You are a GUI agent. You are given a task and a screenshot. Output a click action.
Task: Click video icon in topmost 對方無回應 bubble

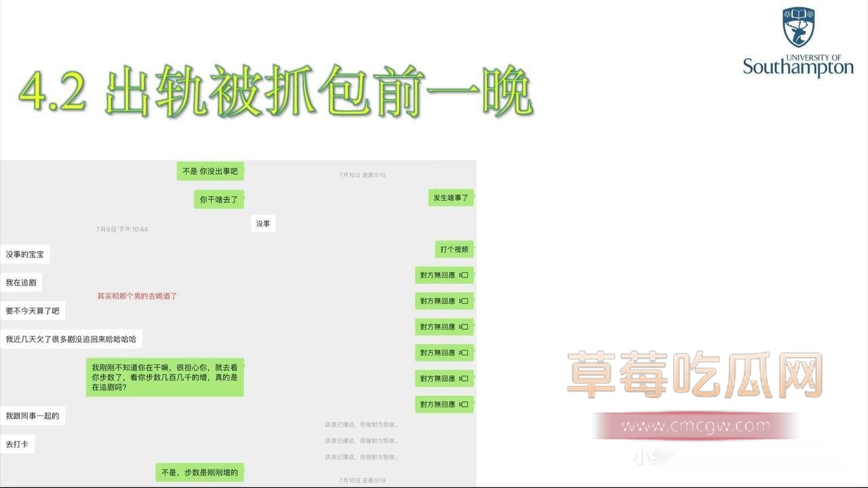coord(464,275)
